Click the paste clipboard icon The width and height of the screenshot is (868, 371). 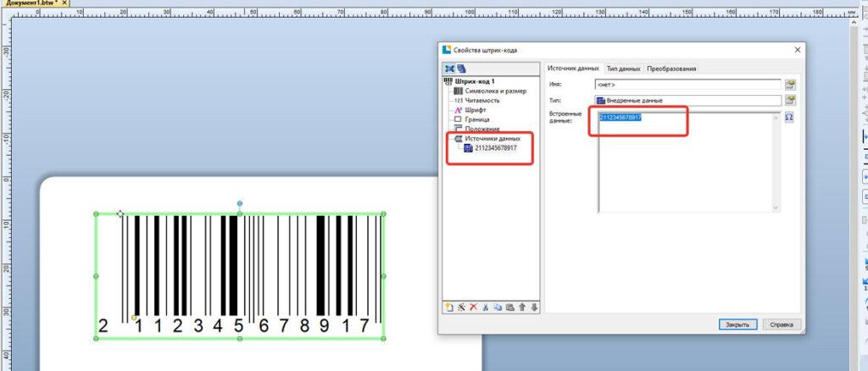click(509, 307)
